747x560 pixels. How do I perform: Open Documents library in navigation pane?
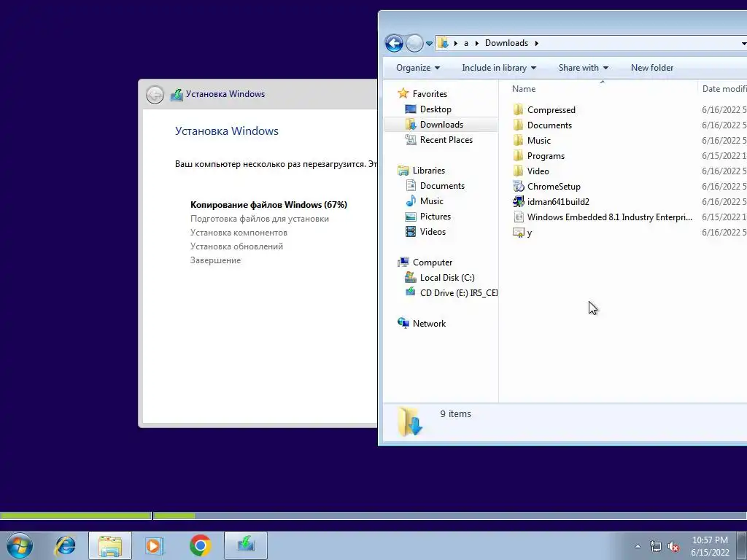pos(441,186)
